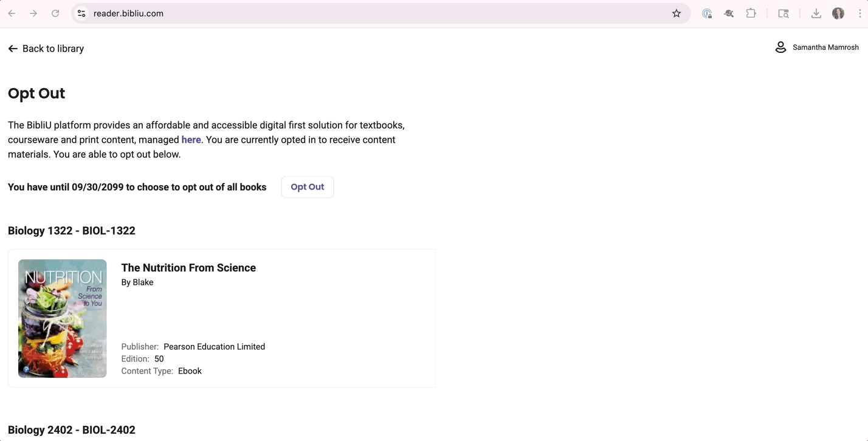Click the tab search icon in toolbar
The image size is (868, 441).
click(784, 13)
